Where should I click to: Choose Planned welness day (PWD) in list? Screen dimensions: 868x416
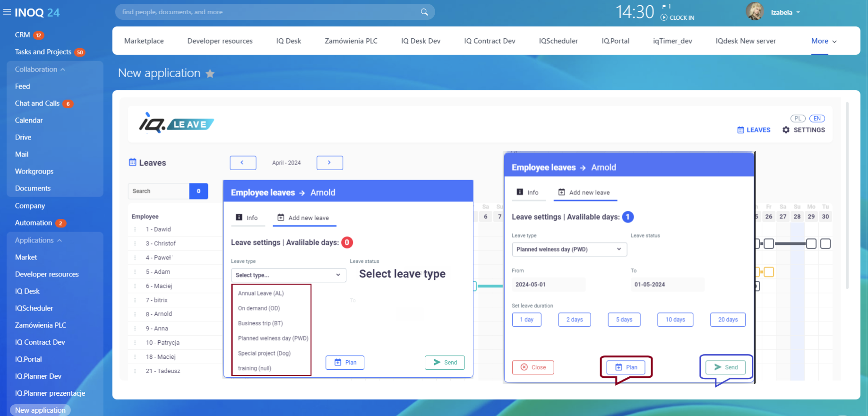(273, 338)
